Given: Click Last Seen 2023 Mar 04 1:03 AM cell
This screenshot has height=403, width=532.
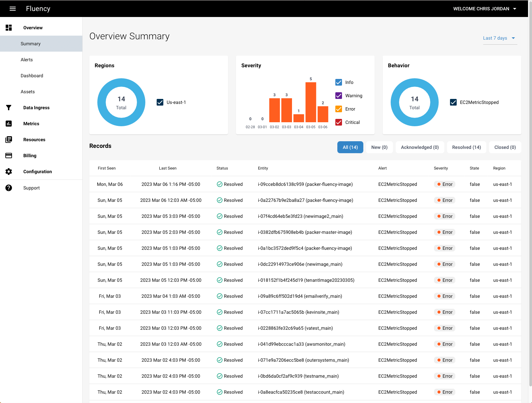Looking at the screenshot, I should tap(171, 296).
